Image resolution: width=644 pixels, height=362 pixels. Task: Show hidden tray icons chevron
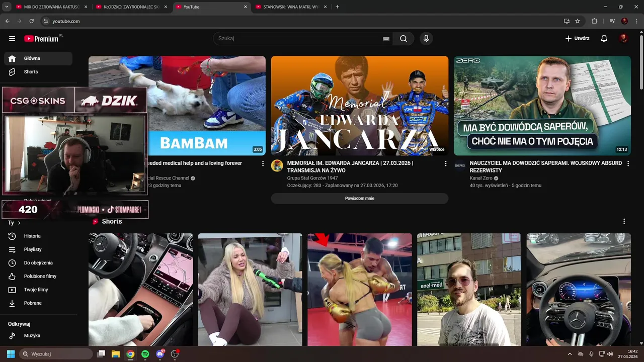pos(570,354)
